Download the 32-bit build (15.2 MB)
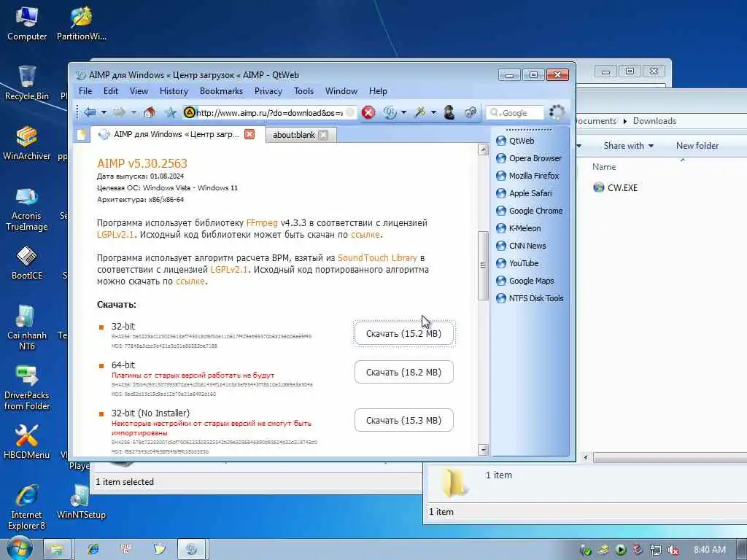The image size is (747, 560). 404,333
